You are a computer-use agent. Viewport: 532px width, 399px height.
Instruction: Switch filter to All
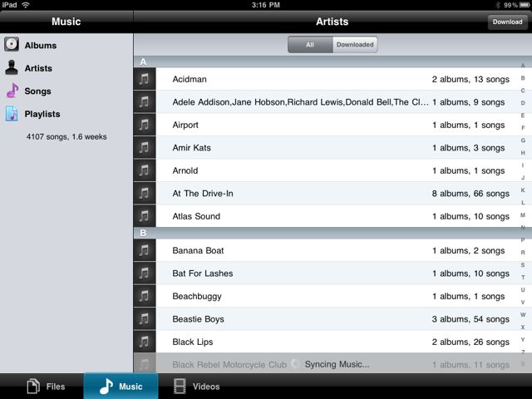[x=310, y=44]
